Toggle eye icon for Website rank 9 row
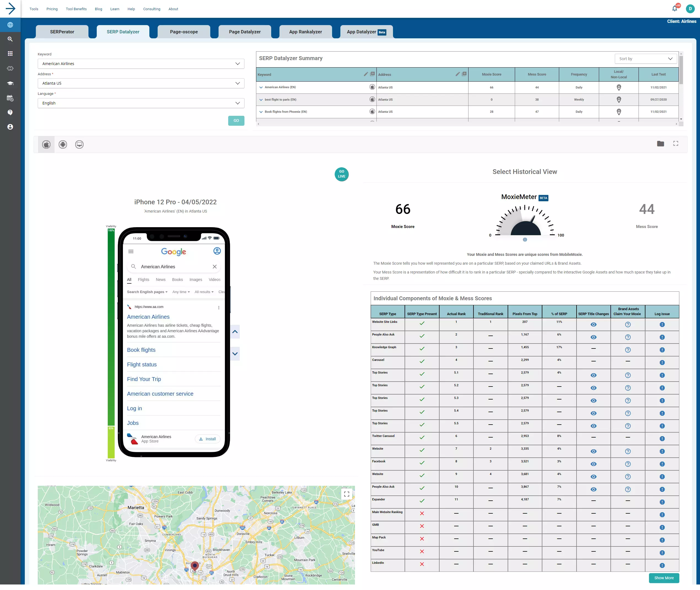 pyautogui.click(x=593, y=477)
